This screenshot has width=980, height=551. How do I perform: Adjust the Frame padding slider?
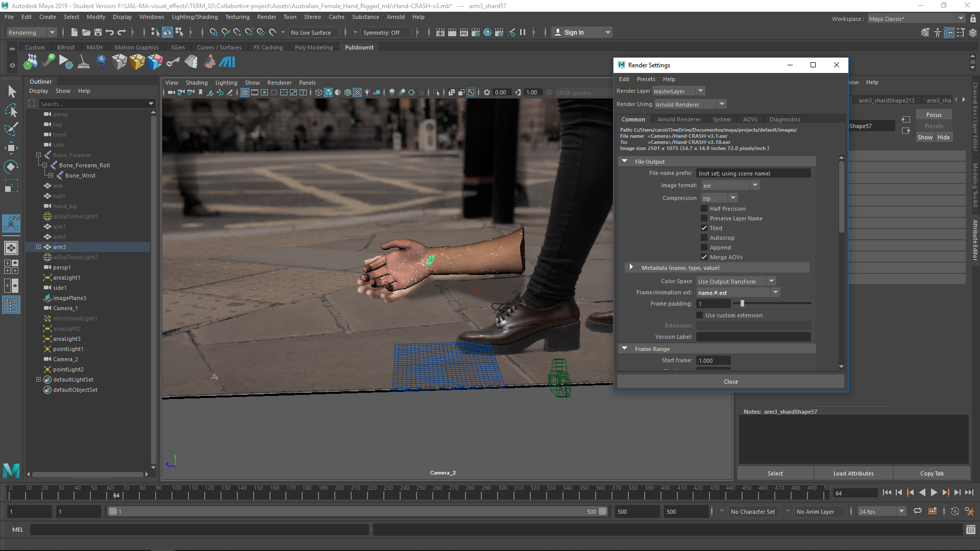click(742, 304)
